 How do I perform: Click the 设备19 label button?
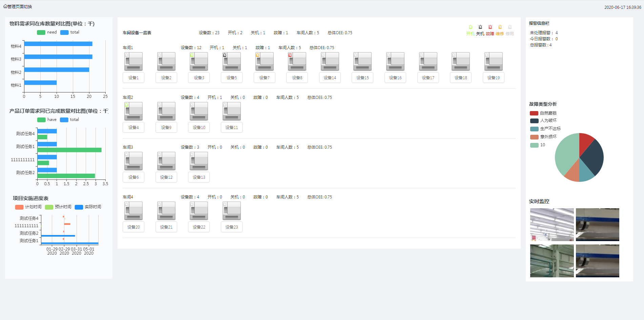(493, 78)
